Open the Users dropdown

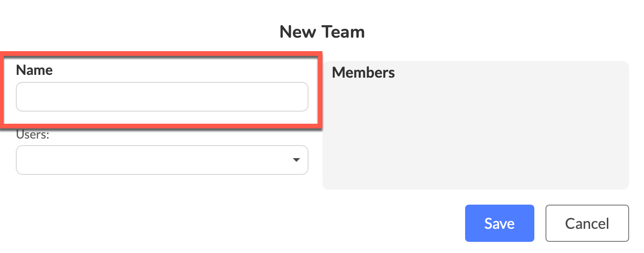point(162,160)
